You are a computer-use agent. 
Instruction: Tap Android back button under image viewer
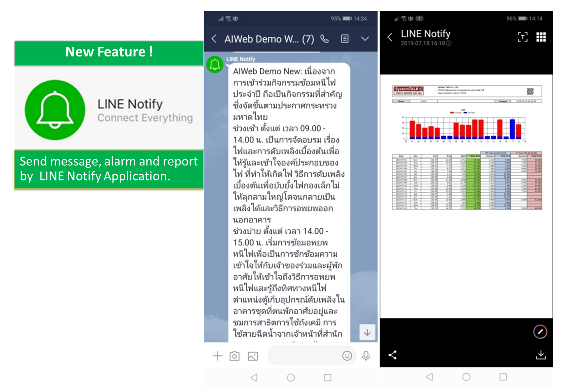click(430, 377)
